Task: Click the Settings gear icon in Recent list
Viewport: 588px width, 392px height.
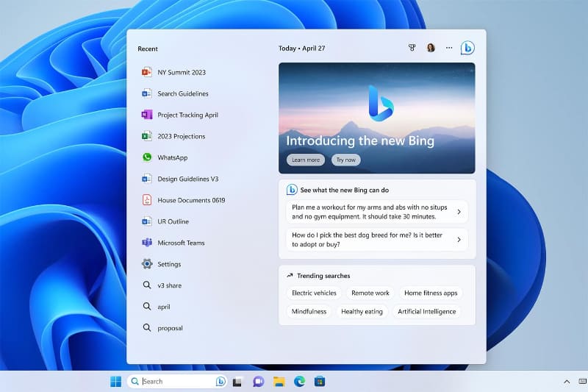Action: coord(146,264)
